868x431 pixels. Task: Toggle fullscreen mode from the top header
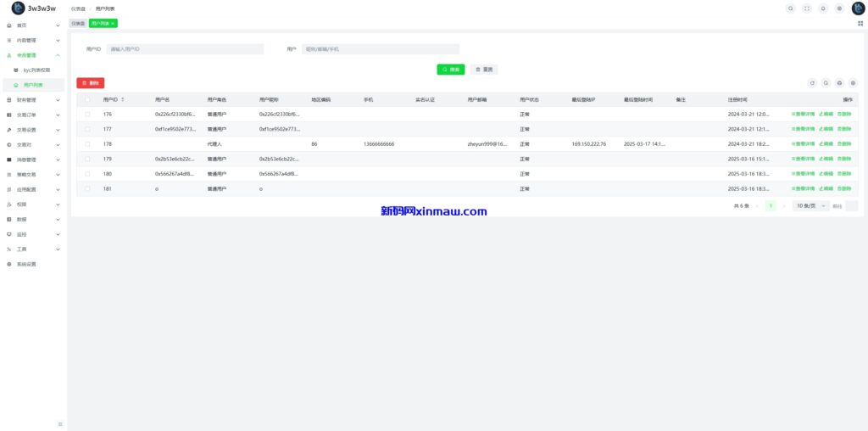(x=807, y=8)
